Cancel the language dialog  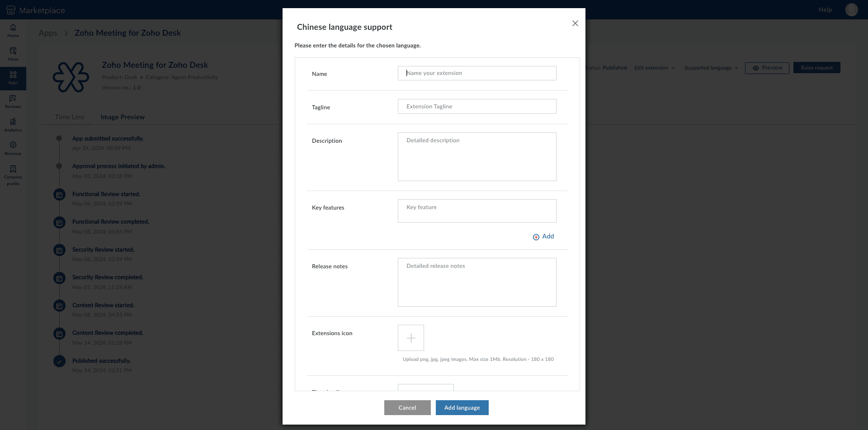(x=407, y=407)
